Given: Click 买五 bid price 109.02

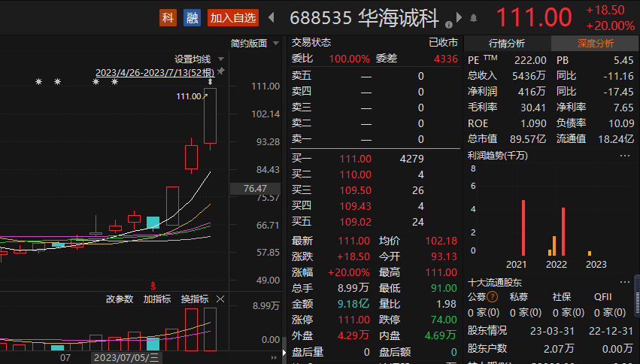Looking at the screenshot, I should coord(355,222).
